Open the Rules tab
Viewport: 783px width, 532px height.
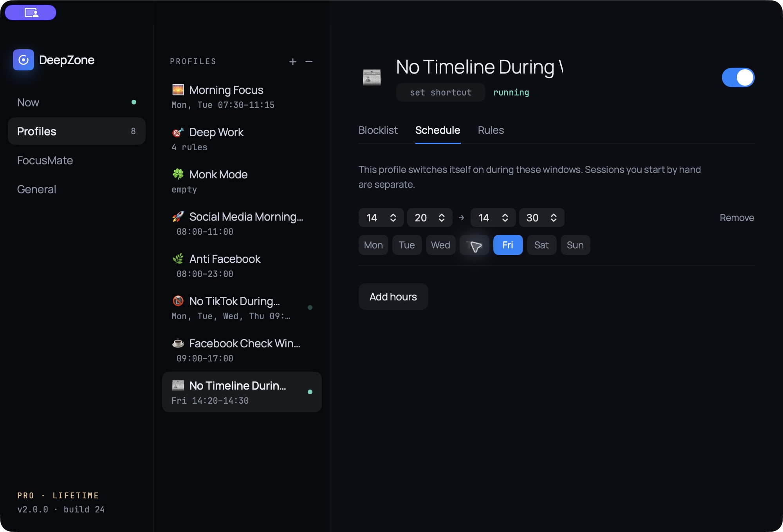click(x=491, y=130)
